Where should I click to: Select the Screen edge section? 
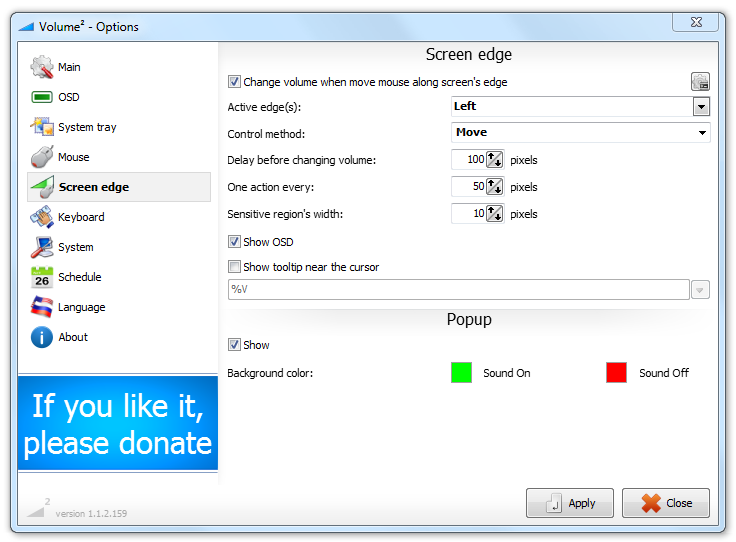click(x=119, y=187)
